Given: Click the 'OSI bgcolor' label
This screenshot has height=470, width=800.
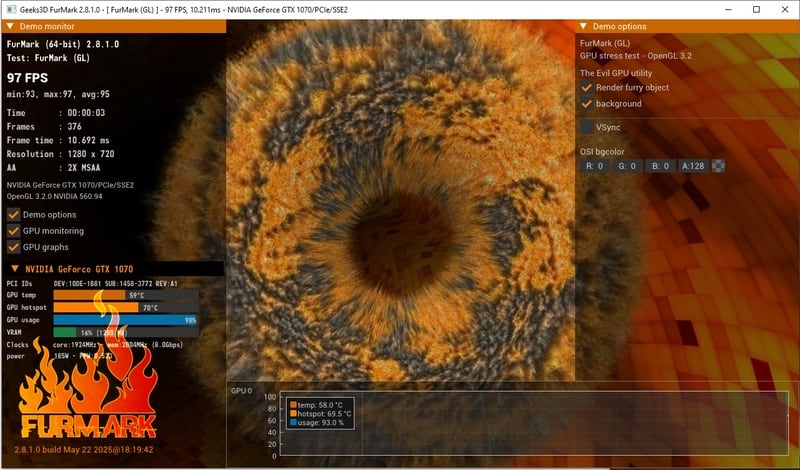Looking at the screenshot, I should pyautogui.click(x=602, y=152).
